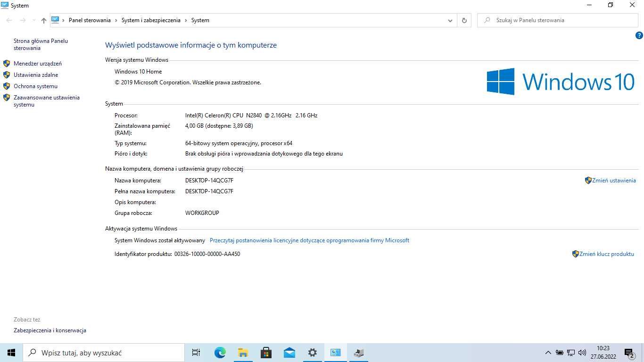The height and width of the screenshot is (362, 644).
Task: Open File Explorer from taskbar
Action: click(x=243, y=353)
